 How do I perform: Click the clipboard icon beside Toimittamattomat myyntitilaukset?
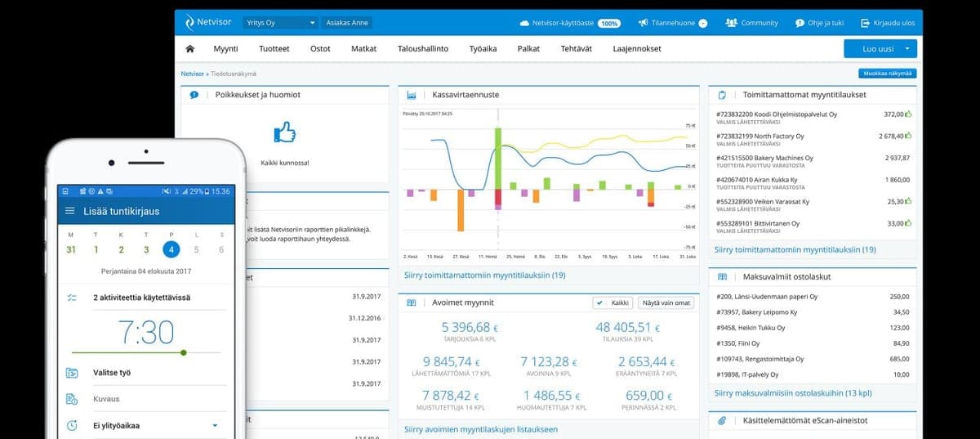pyautogui.click(x=722, y=95)
